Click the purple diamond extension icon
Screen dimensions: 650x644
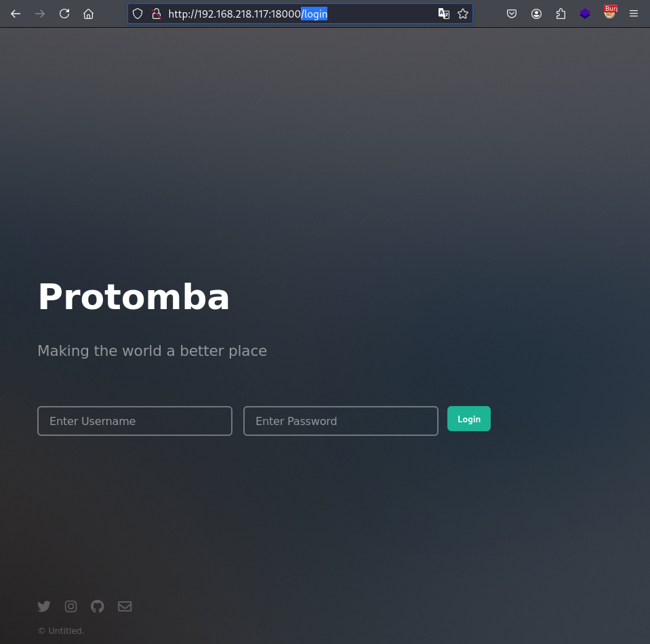(x=585, y=14)
